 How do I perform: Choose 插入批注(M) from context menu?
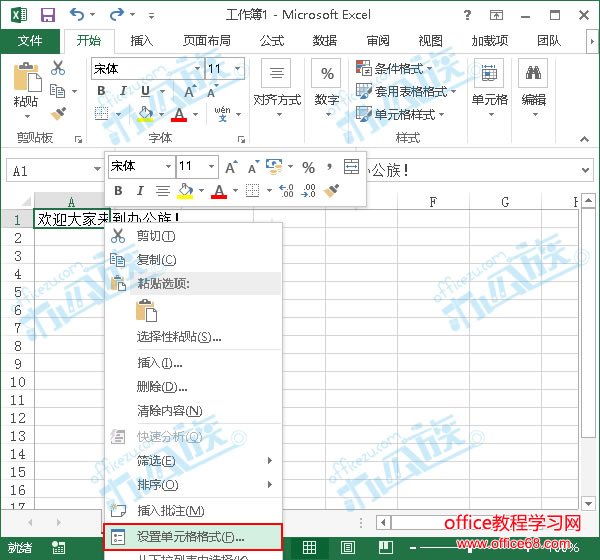click(x=194, y=510)
